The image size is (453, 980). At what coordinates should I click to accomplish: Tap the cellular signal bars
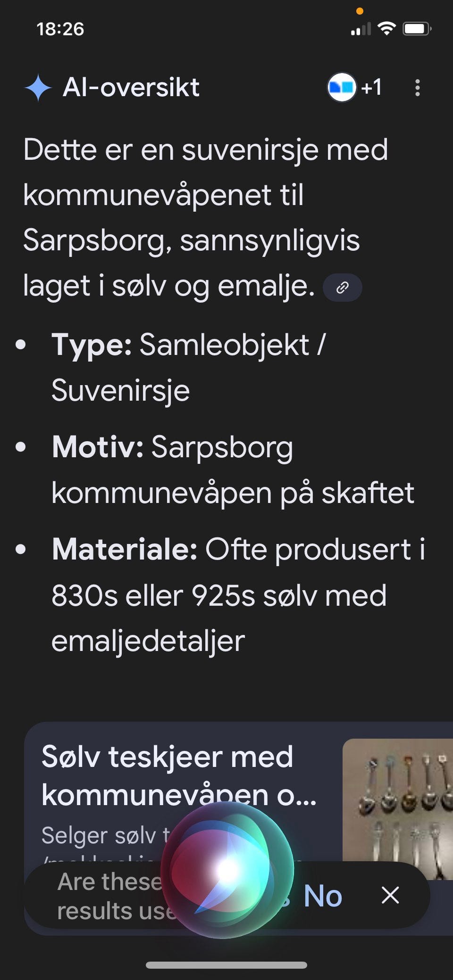[x=361, y=29]
